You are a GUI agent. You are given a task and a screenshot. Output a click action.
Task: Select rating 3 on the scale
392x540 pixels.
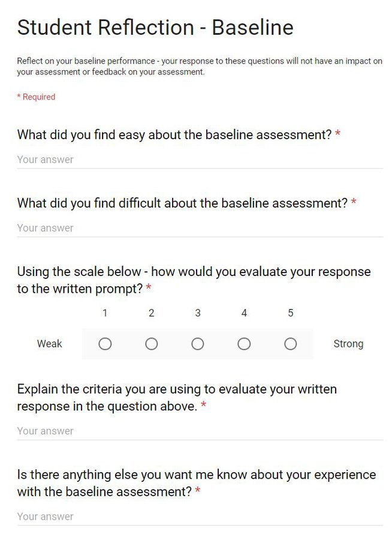pos(198,344)
